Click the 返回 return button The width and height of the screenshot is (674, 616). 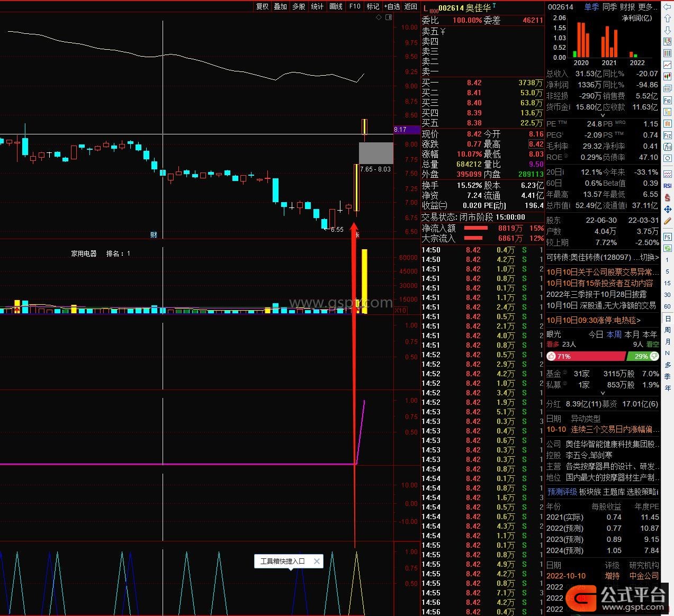click(x=411, y=6)
